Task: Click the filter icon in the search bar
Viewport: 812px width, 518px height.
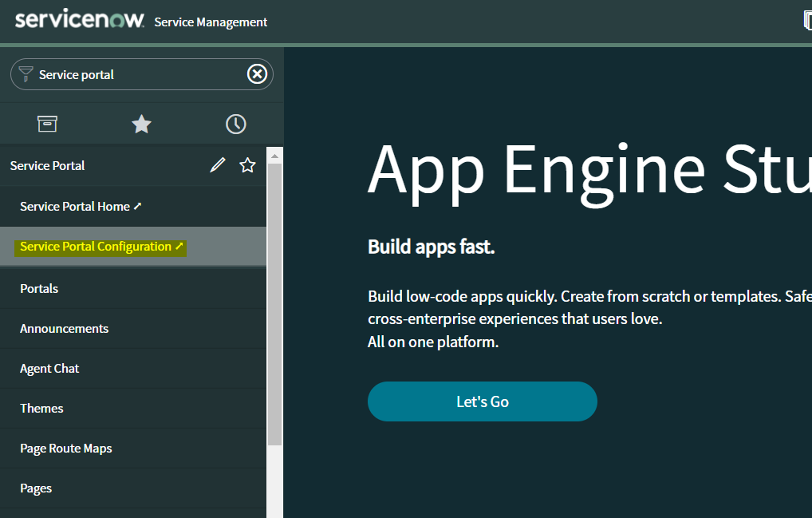Action: (x=26, y=73)
